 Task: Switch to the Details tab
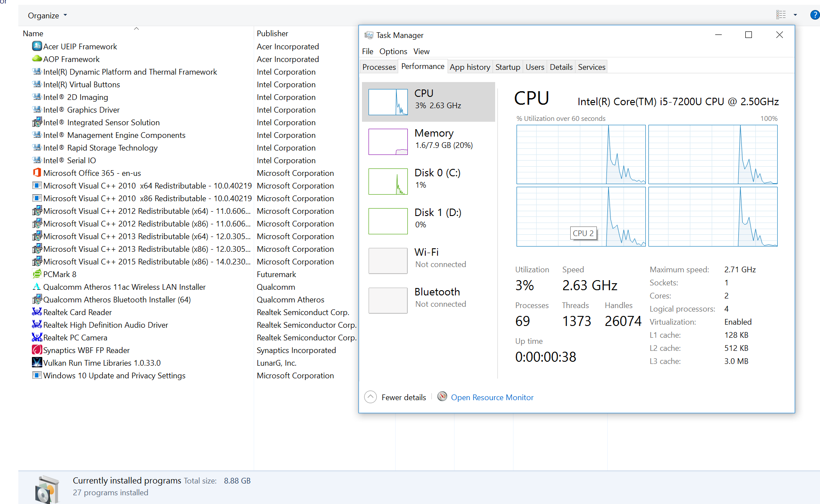(561, 67)
